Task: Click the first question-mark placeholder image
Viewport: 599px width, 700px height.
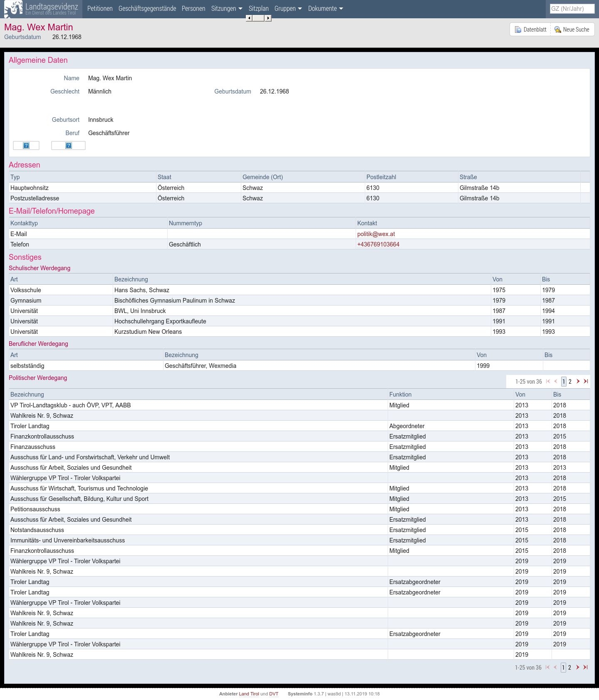Action: click(x=26, y=145)
